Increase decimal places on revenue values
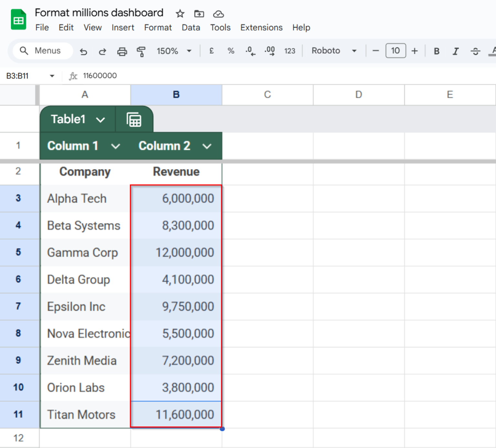The width and height of the screenshot is (496, 448). point(270,51)
